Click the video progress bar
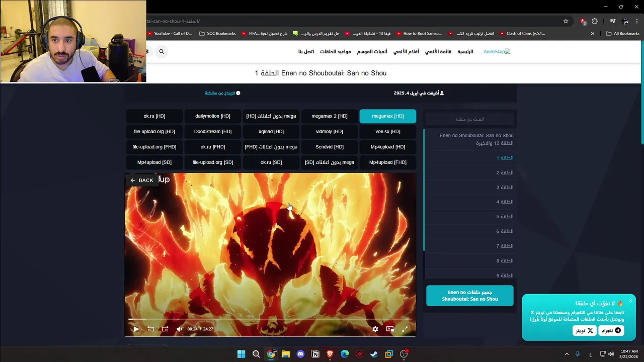 coord(270,319)
